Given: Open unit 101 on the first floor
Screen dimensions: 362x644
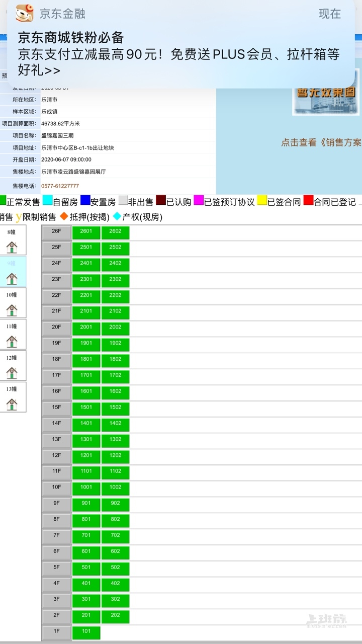Looking at the screenshot, I should coord(86,632).
